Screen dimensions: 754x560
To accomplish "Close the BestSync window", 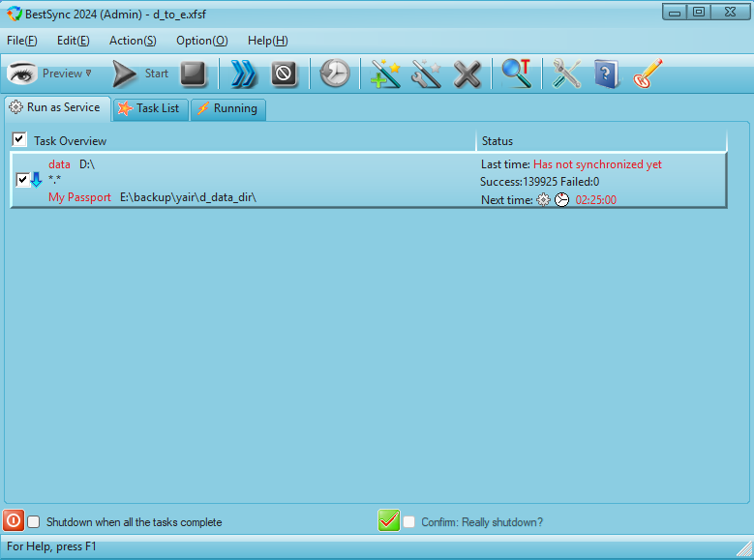I will click(x=730, y=12).
